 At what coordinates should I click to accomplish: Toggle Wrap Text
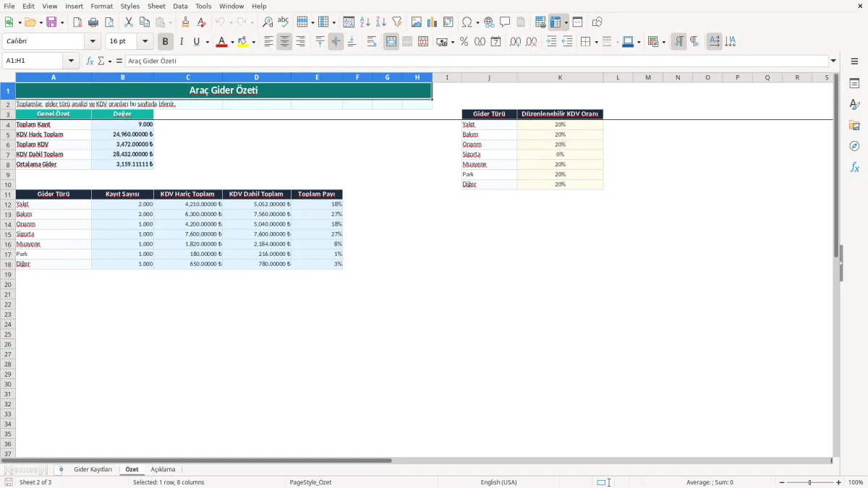point(372,42)
